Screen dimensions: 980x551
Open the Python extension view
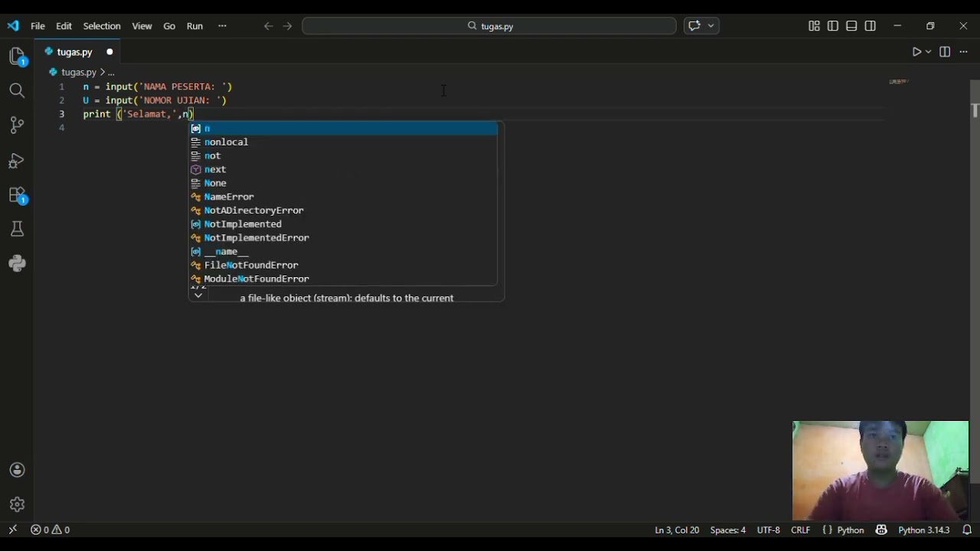(x=17, y=263)
